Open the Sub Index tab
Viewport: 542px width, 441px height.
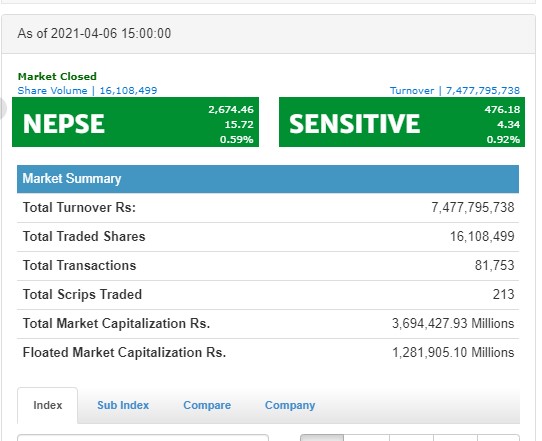[123, 405]
